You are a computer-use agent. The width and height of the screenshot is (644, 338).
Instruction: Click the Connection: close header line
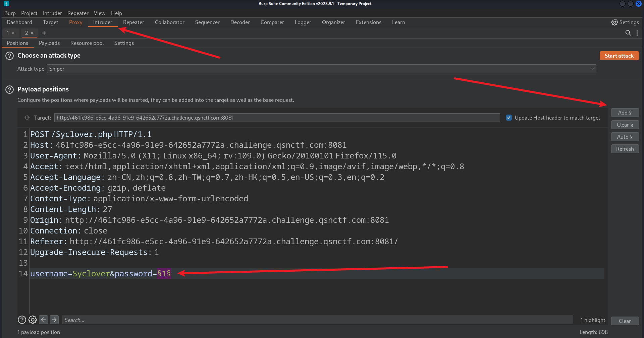[x=69, y=231]
